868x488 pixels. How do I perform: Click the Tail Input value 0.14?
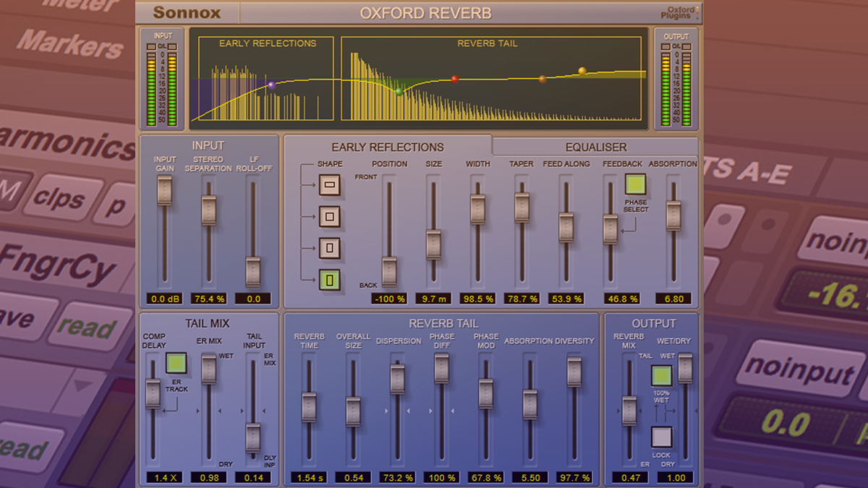pos(252,477)
